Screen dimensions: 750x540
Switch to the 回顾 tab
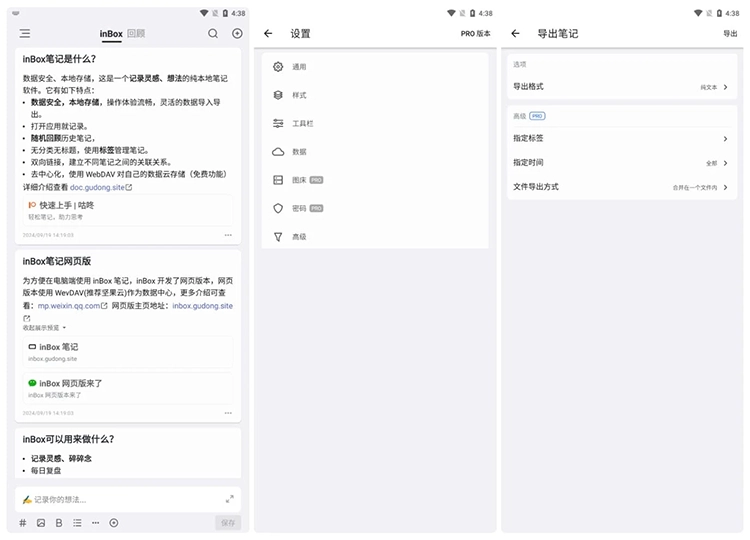pos(136,33)
